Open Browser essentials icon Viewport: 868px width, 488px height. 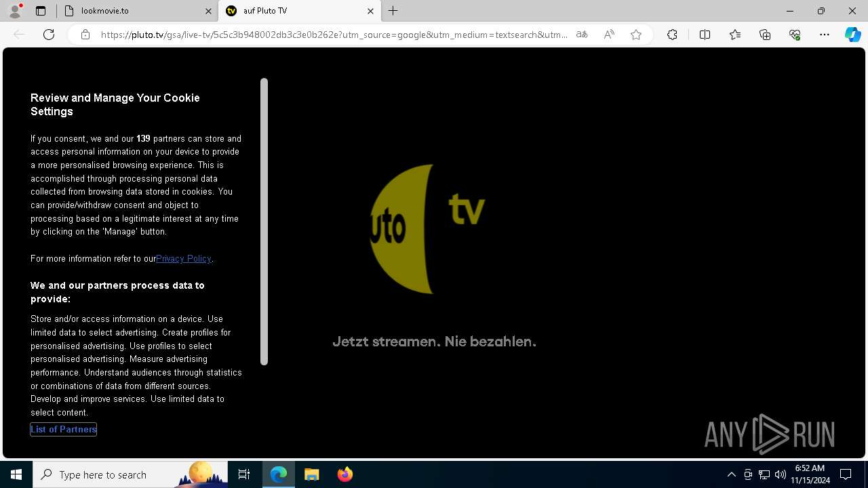pyautogui.click(x=795, y=35)
